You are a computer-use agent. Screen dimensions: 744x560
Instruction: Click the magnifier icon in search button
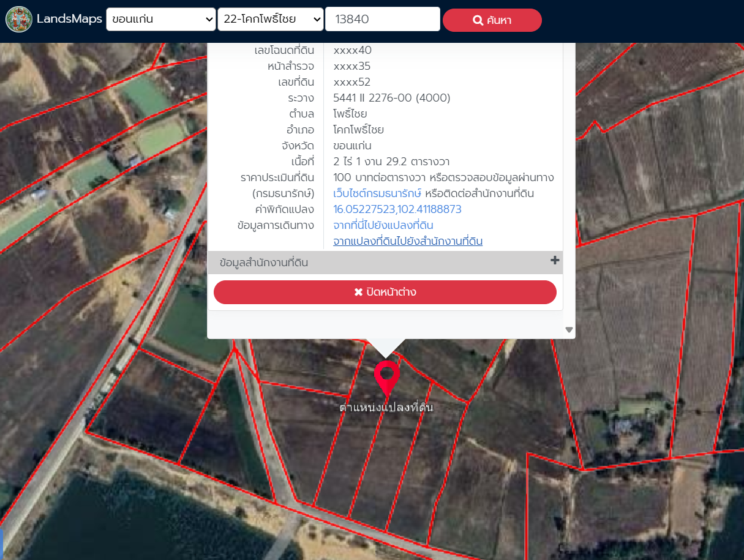[478, 21]
